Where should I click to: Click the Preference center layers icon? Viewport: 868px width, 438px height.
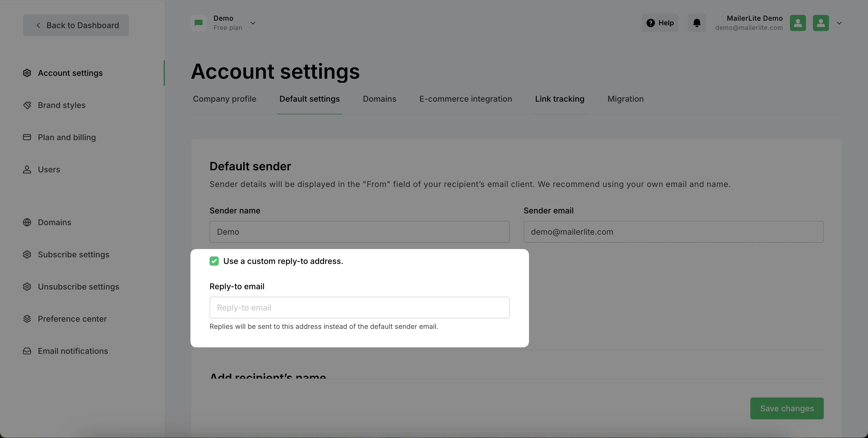pos(27,319)
